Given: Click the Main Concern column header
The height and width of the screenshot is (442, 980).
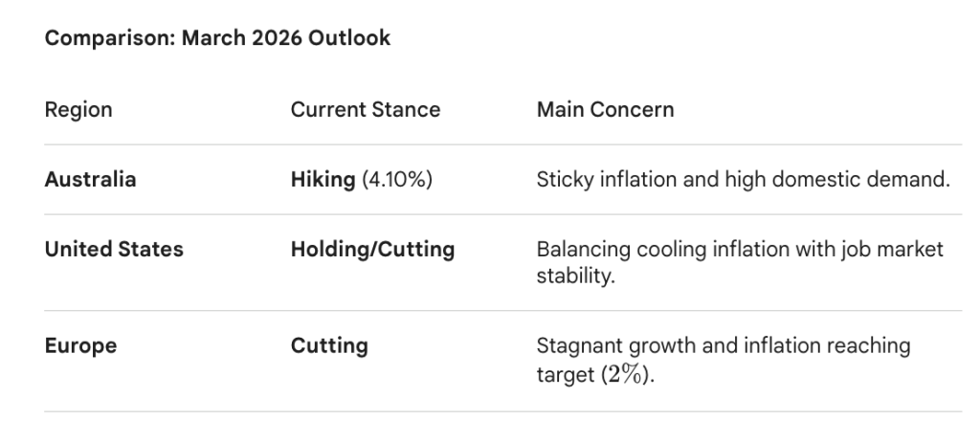Looking at the screenshot, I should point(605,110).
